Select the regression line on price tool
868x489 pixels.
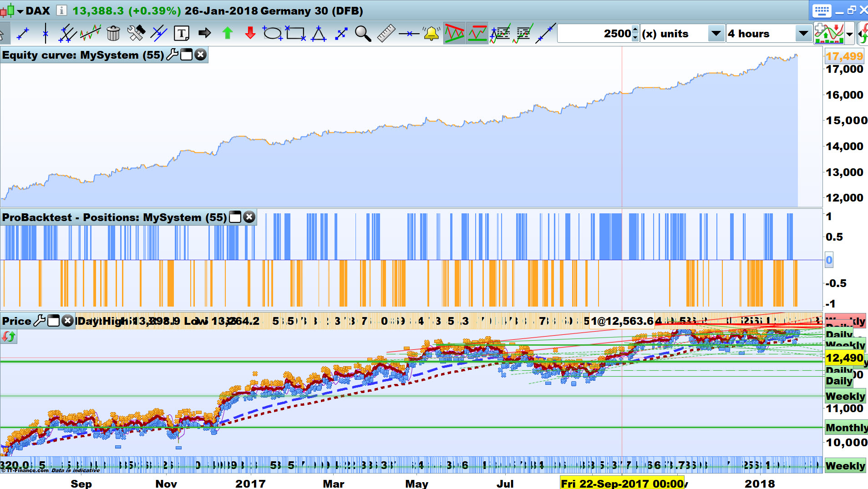(90, 33)
